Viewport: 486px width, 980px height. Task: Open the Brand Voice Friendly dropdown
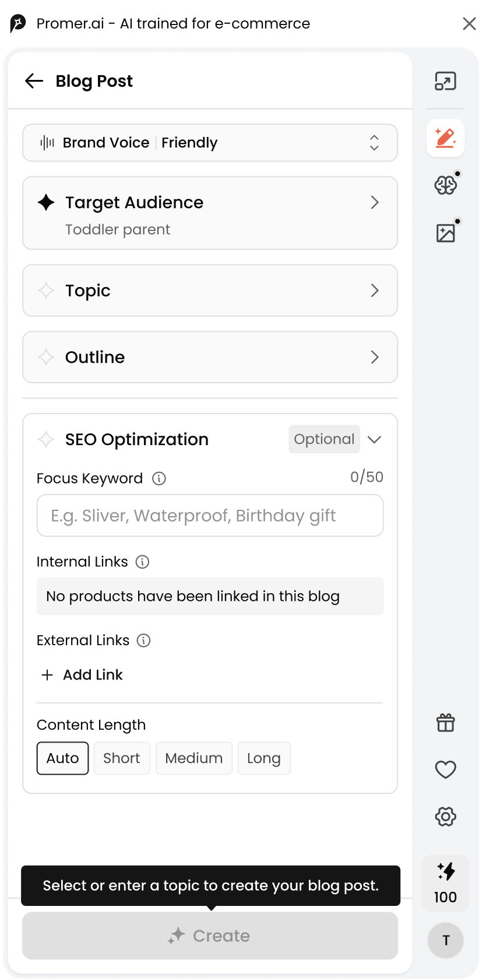210,143
